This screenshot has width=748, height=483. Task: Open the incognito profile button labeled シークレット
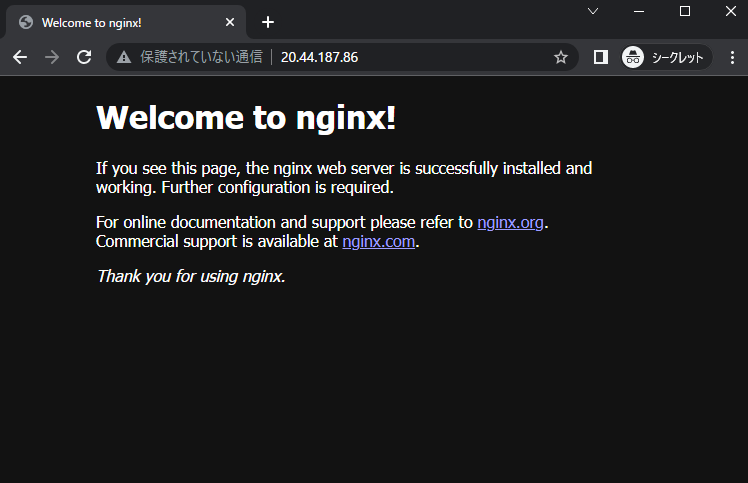[666, 57]
